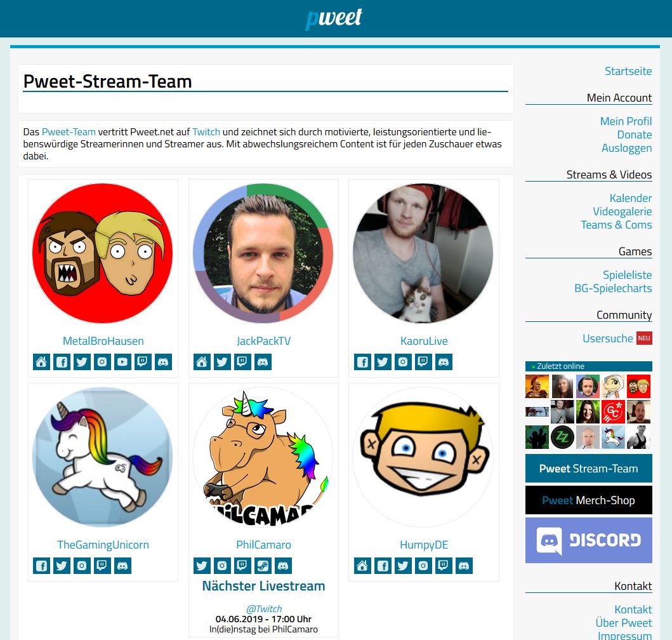Open MetalBroHausen's YouTube icon
This screenshot has width=672, height=640.
click(x=122, y=362)
